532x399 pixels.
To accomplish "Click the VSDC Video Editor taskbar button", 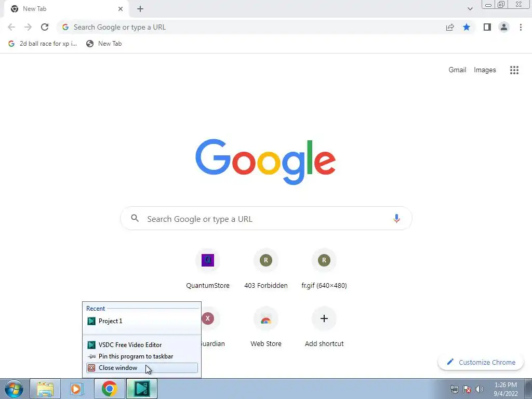I will tap(141, 389).
